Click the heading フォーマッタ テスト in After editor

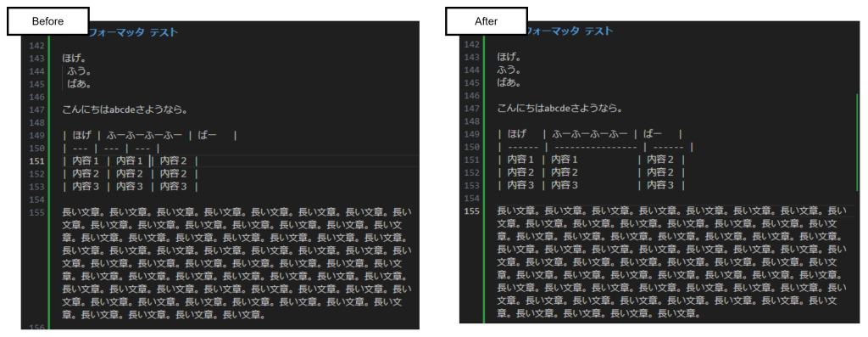click(569, 31)
